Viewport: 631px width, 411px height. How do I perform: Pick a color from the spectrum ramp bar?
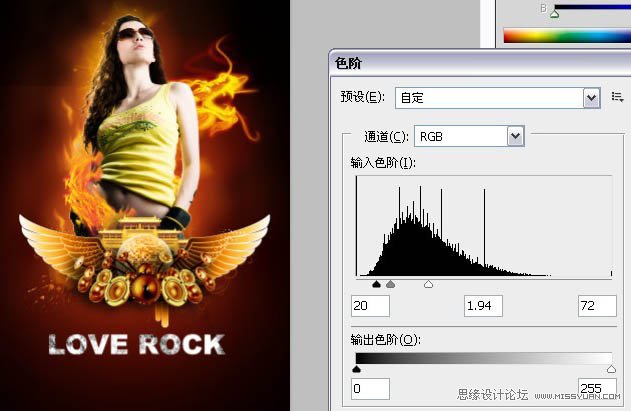coord(567,35)
